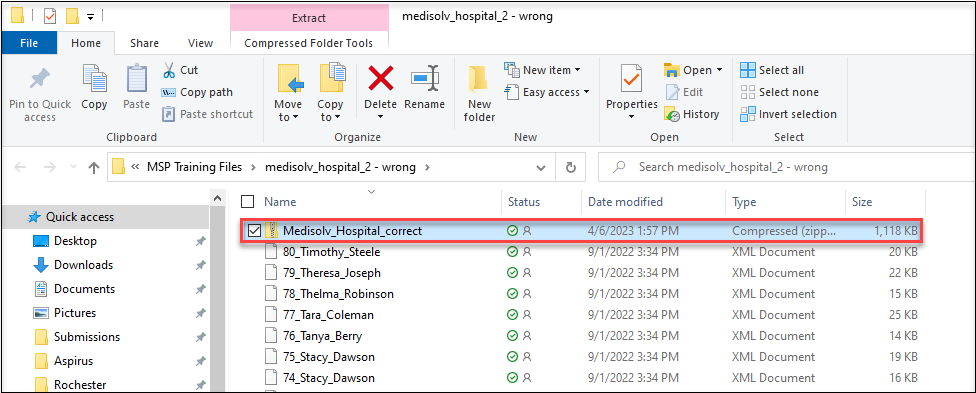Screen dimensions: 976x393
Task: Refresh the current folder
Action: click(x=570, y=168)
